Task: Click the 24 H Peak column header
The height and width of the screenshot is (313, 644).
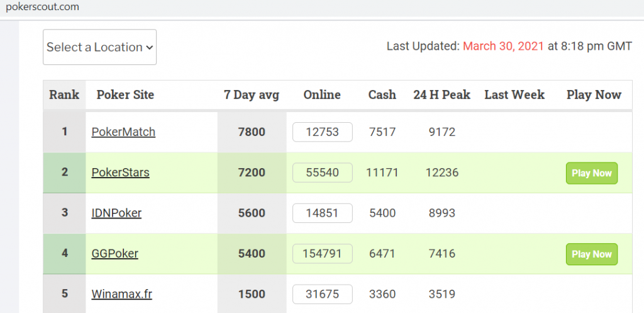Action: [x=441, y=95]
